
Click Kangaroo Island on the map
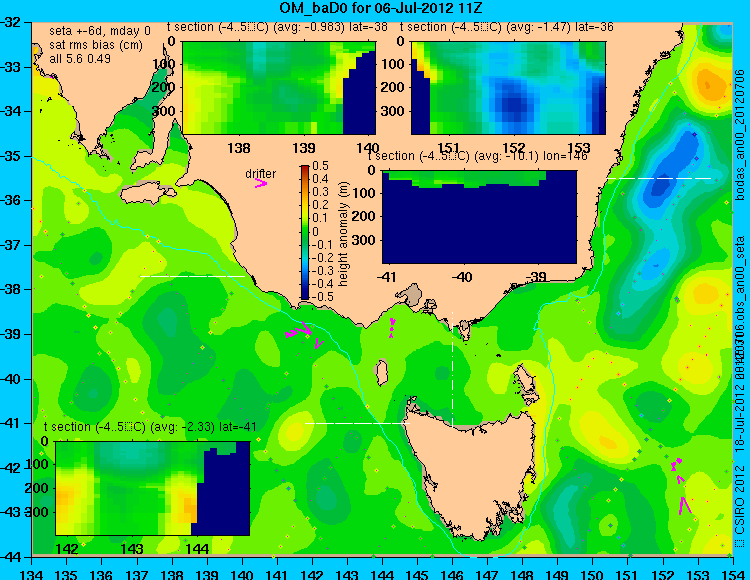click(148, 193)
